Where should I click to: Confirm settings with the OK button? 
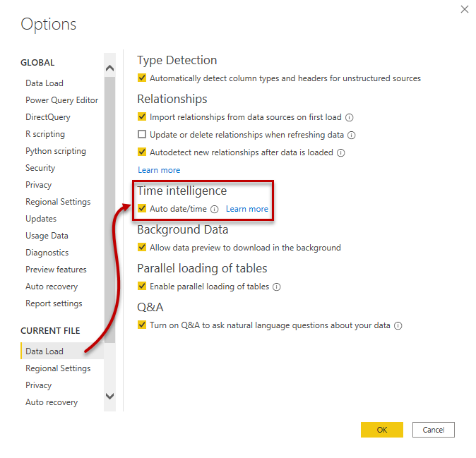tap(382, 430)
